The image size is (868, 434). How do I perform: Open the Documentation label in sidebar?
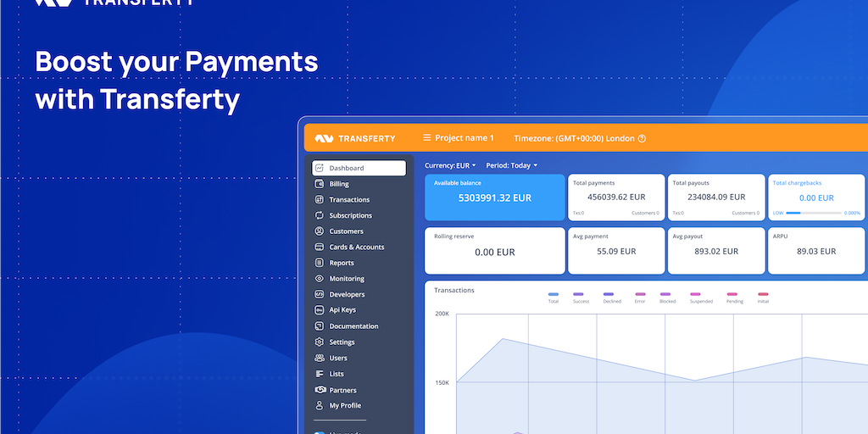[353, 326]
